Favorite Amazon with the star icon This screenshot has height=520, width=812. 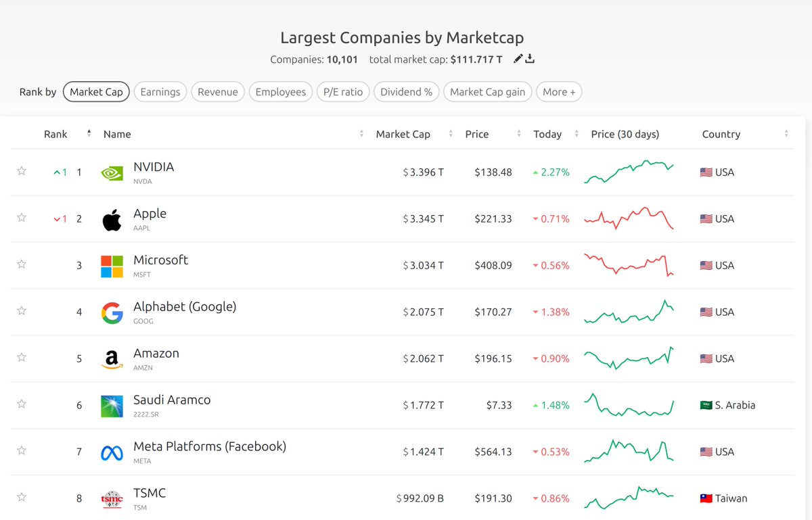[x=22, y=358]
